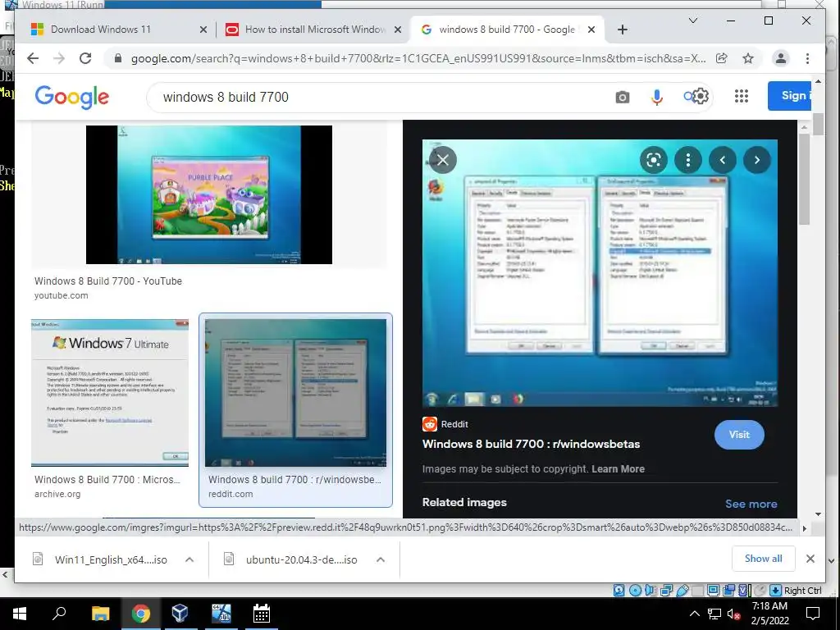Open Windows taskbar search
The width and height of the screenshot is (840, 630).
tap(59, 613)
